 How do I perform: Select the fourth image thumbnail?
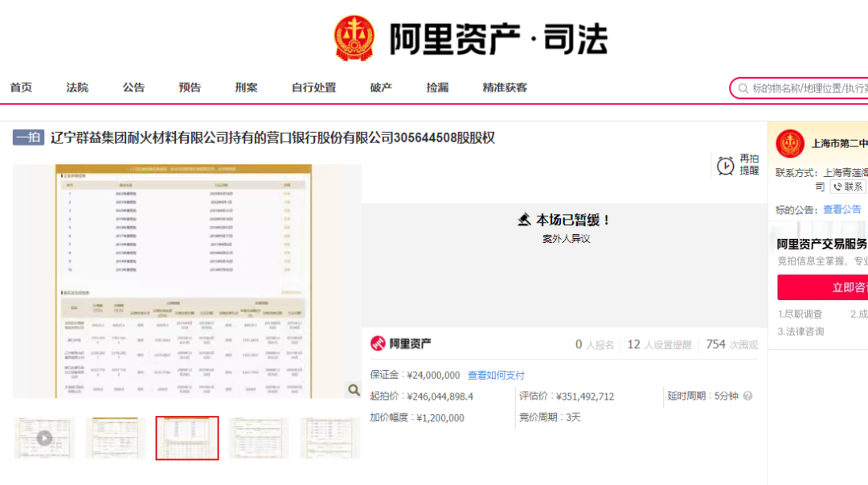(x=259, y=438)
